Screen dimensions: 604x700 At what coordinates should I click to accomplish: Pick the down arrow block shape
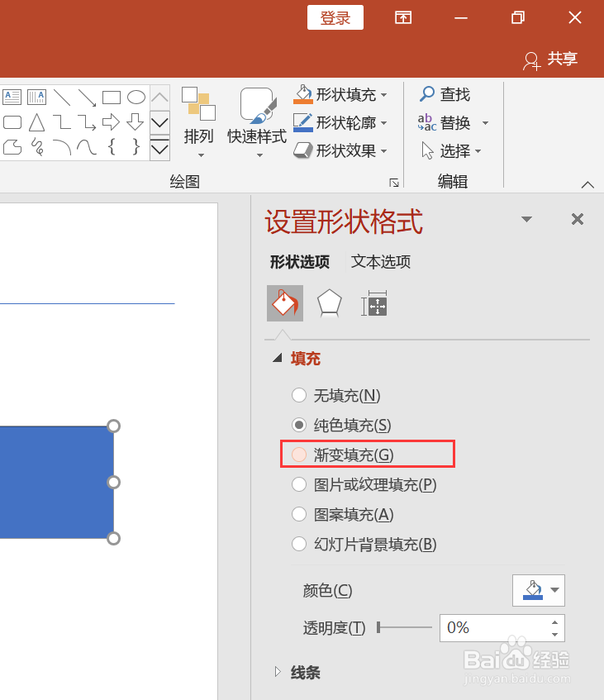click(x=136, y=121)
